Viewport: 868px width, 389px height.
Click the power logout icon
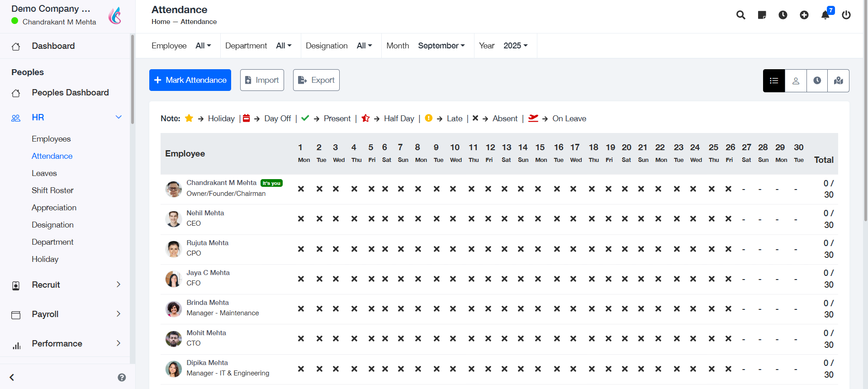(x=846, y=15)
